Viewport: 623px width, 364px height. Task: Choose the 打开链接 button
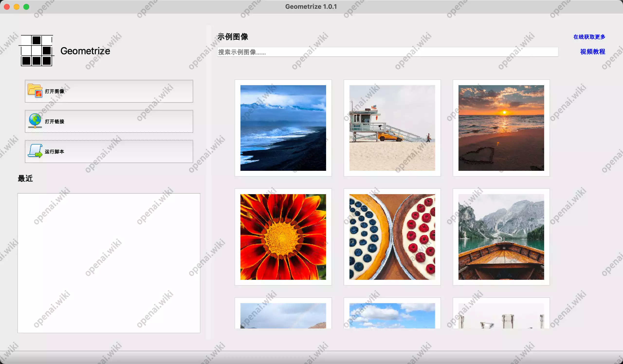tap(109, 121)
